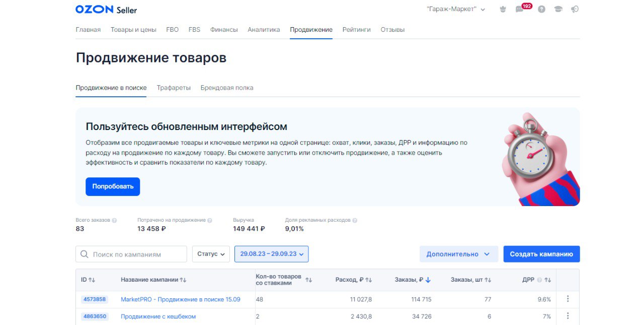This screenshot has height=325, width=644.
Task: Expand the Дополнительно dropdown
Action: tap(459, 254)
